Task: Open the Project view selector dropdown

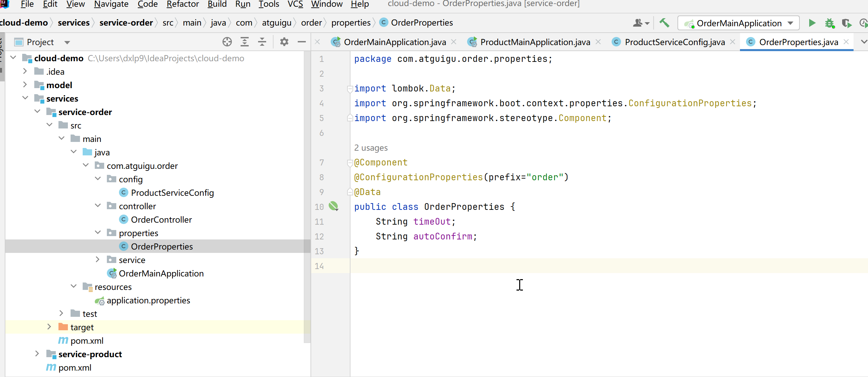Action: point(67,42)
